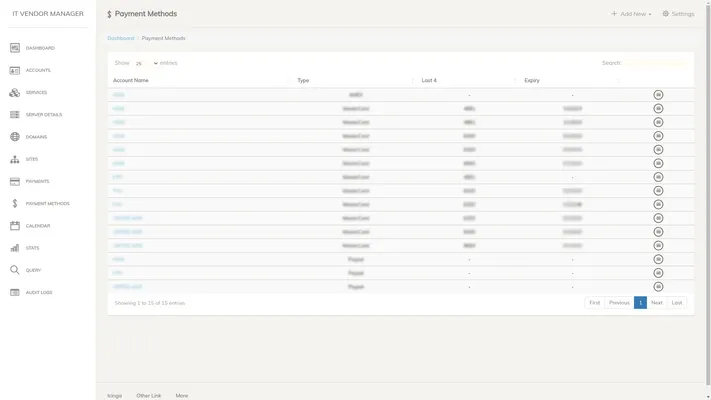Sort table by Expiry column
The height and width of the screenshot is (400, 711).
tap(532, 80)
